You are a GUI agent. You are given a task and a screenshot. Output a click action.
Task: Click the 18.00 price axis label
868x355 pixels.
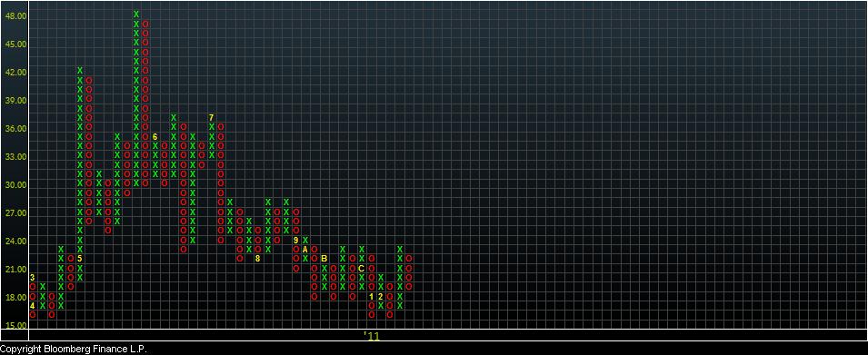15,298
